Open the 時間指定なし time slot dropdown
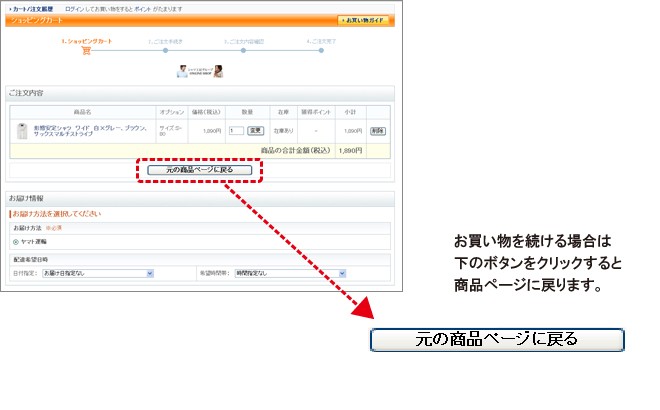 coord(290,274)
